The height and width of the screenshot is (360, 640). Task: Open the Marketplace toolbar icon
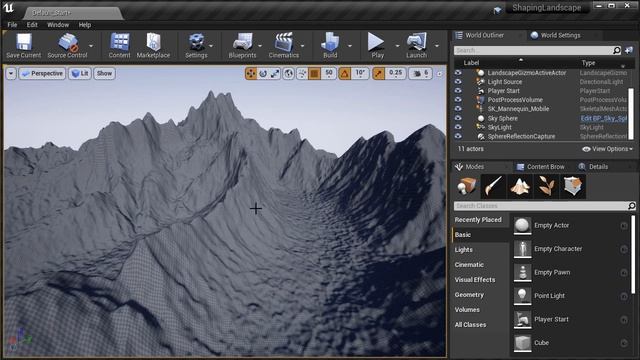[x=153, y=42]
